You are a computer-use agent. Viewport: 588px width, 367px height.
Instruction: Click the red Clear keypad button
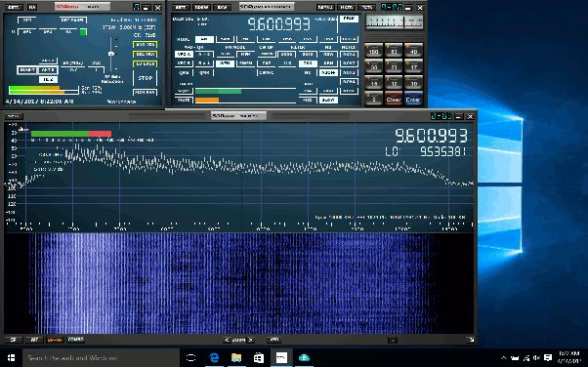pos(394,99)
